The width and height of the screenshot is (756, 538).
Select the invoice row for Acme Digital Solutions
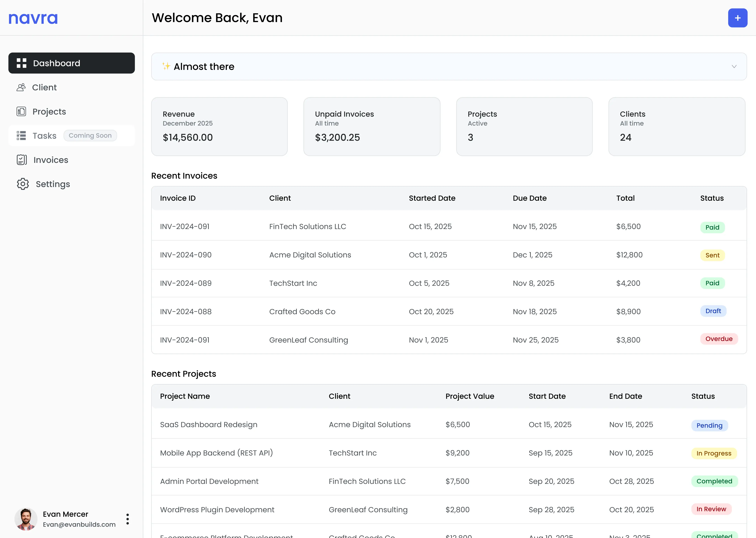pos(397,255)
